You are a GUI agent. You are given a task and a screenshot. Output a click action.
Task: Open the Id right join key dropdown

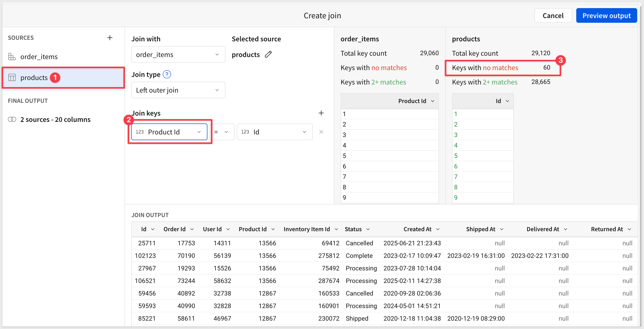pyautogui.click(x=274, y=132)
